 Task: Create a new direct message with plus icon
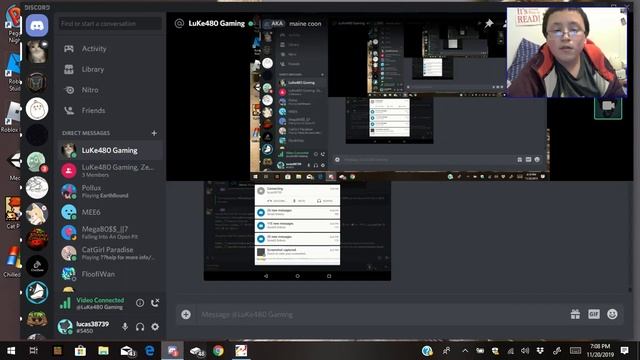154,133
